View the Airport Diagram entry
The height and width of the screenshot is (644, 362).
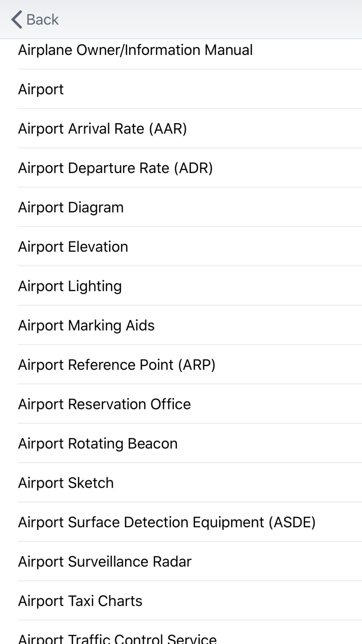(x=70, y=207)
